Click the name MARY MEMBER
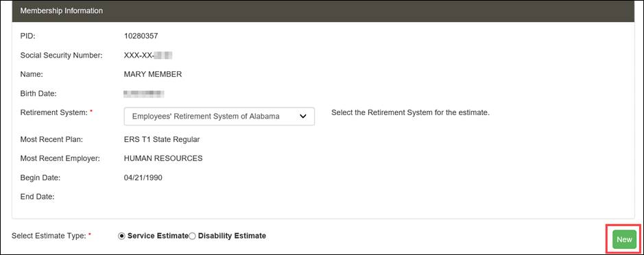This screenshot has width=644, height=255. pyautogui.click(x=153, y=74)
